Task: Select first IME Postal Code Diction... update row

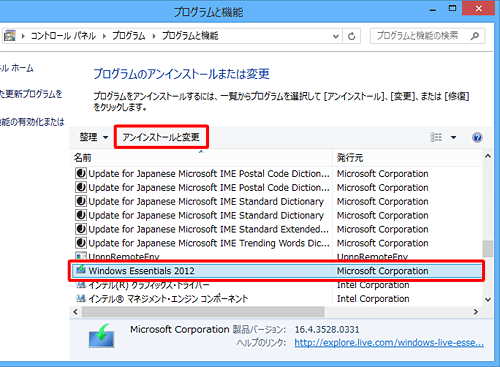Action: point(277,174)
